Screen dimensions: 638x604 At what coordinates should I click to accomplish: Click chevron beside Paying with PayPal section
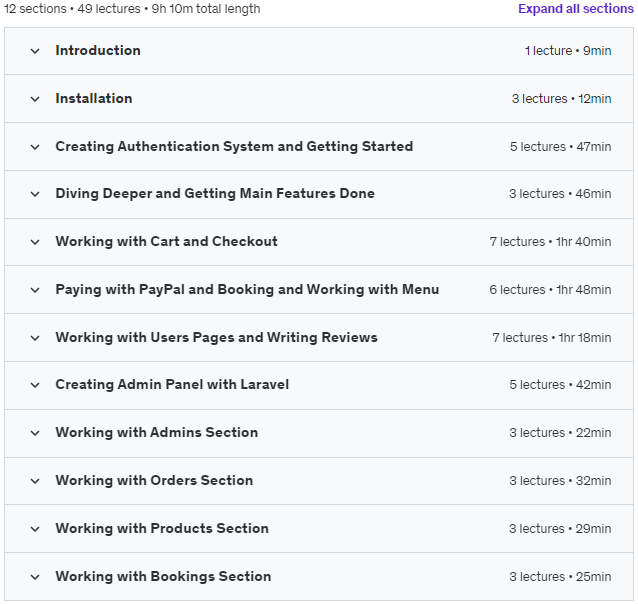35,291
